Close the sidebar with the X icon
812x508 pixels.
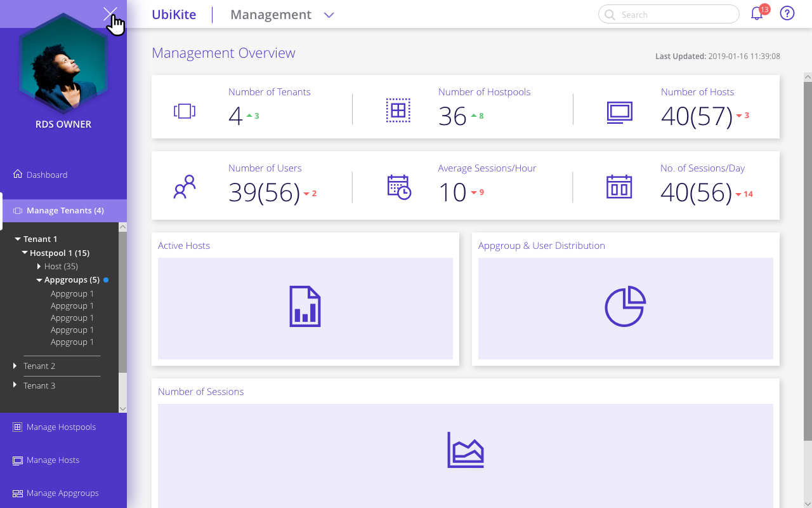point(110,14)
